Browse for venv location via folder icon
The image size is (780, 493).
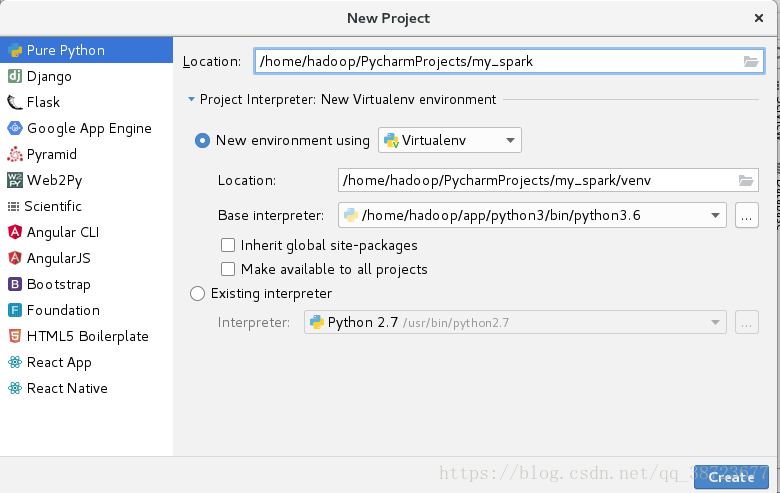pyautogui.click(x=746, y=180)
